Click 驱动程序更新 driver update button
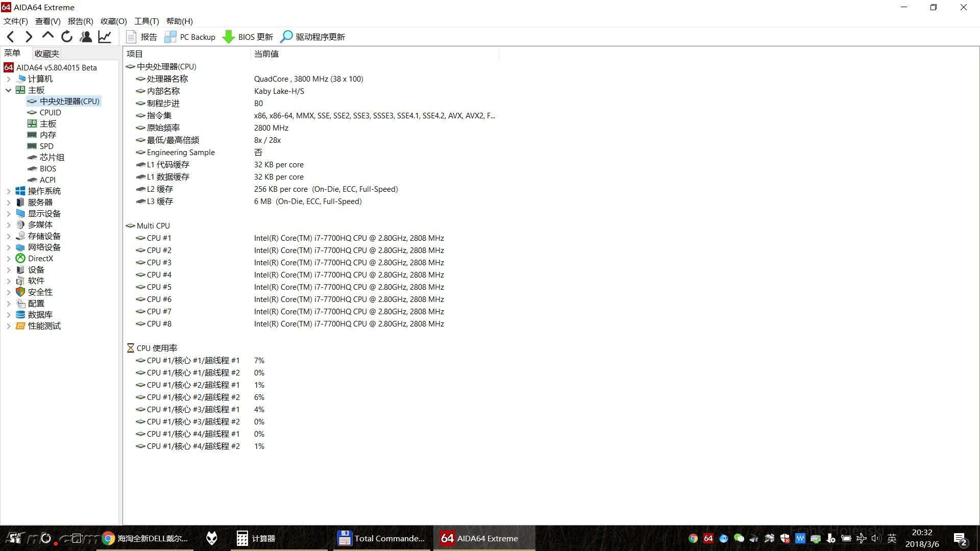Viewport: 980px width, 551px height. 313,37
